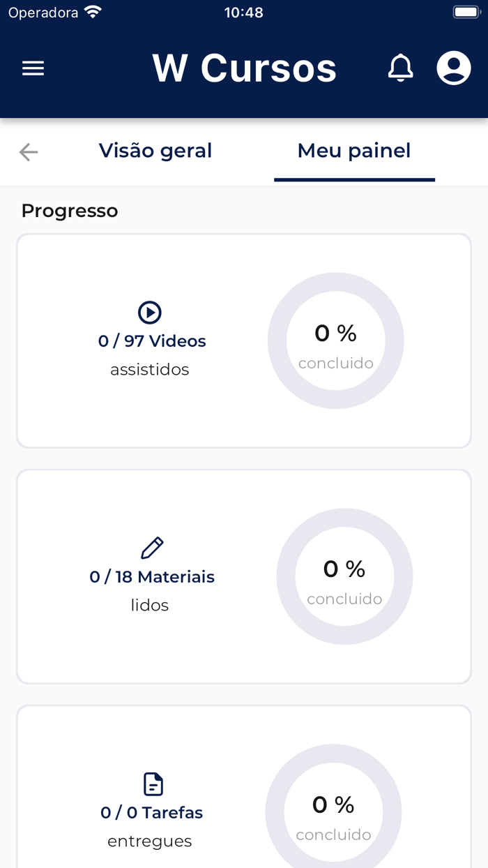The height and width of the screenshot is (868, 488).
Task: Tap the back arrow to go back
Action: [x=28, y=151]
